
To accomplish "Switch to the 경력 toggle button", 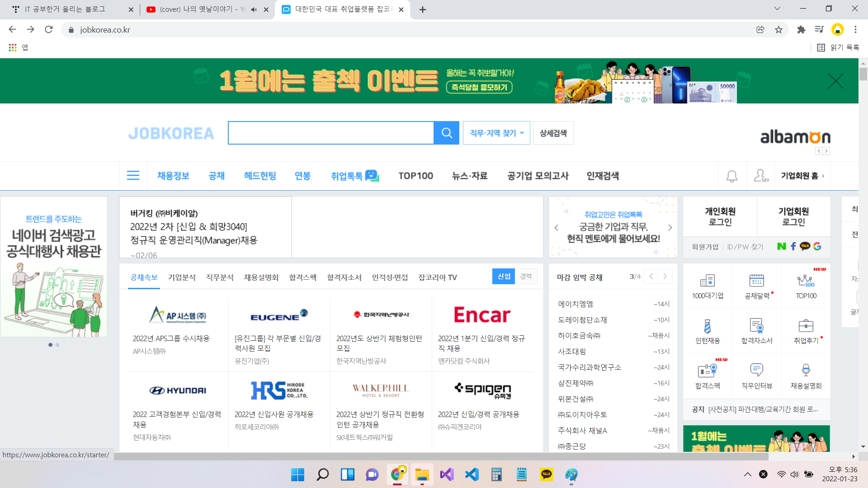I will click(526, 276).
